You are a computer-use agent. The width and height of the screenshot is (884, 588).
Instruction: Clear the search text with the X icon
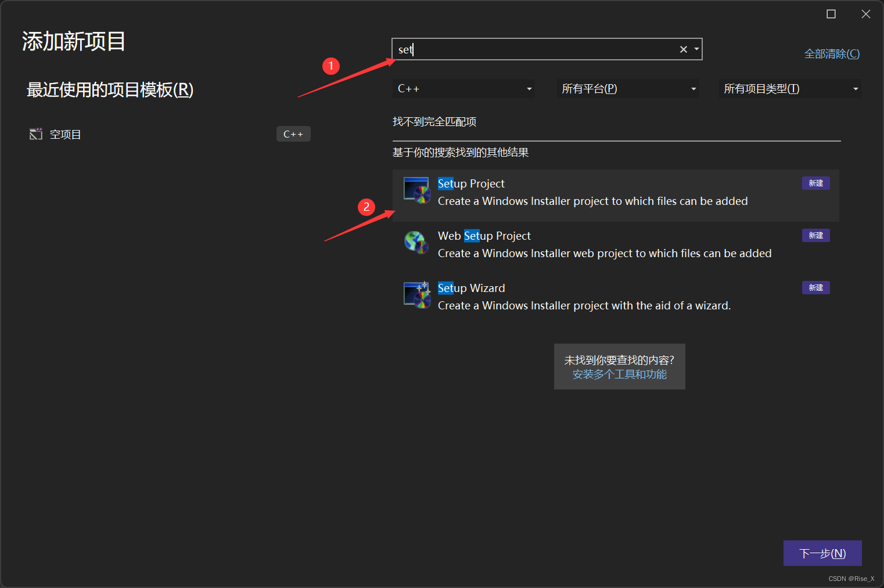[x=683, y=49]
